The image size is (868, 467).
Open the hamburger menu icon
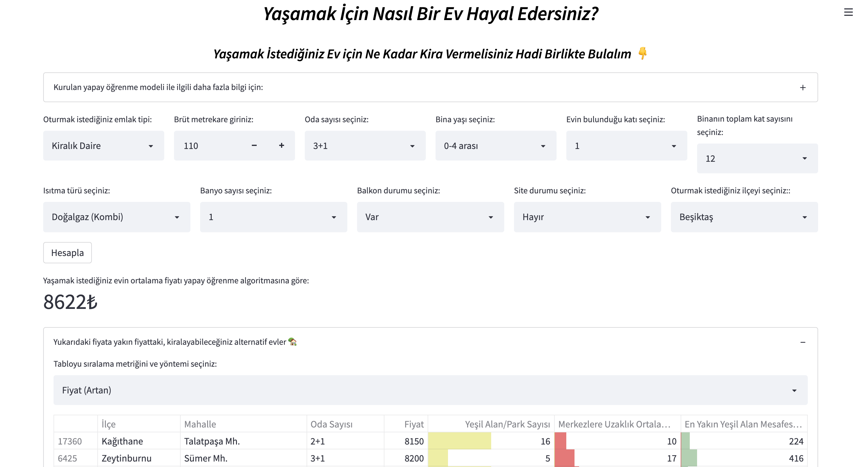pyautogui.click(x=848, y=12)
